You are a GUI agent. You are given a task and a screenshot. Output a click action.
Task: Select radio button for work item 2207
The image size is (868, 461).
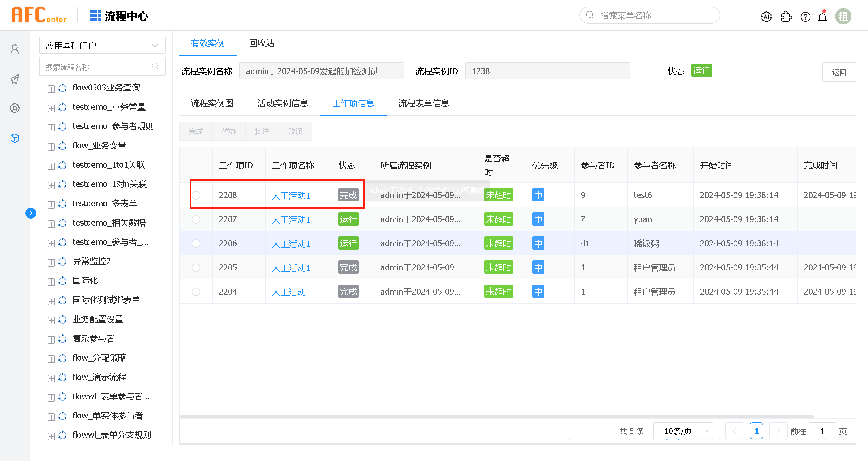(x=196, y=219)
